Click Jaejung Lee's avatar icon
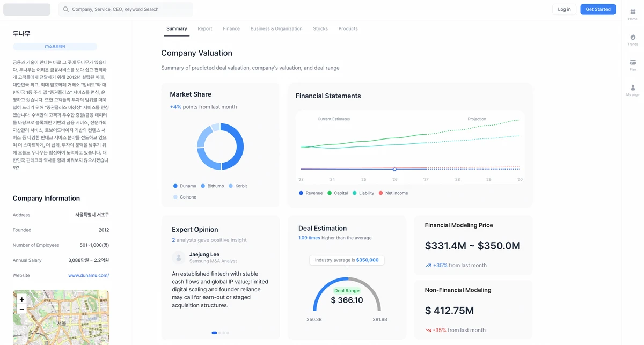 (x=179, y=258)
